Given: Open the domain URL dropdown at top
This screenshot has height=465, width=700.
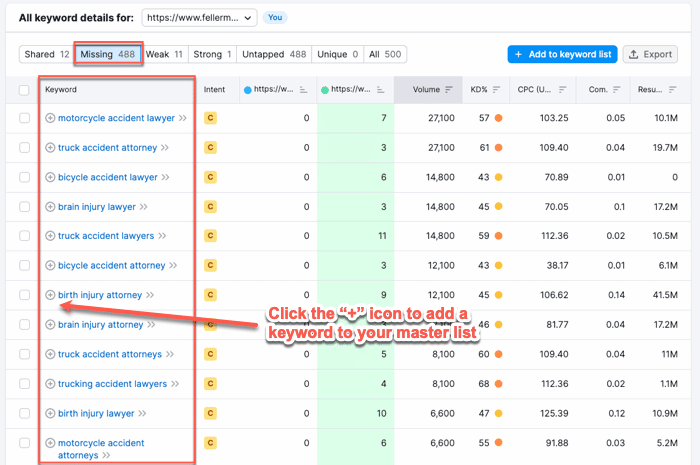Looking at the screenshot, I should 200,17.
